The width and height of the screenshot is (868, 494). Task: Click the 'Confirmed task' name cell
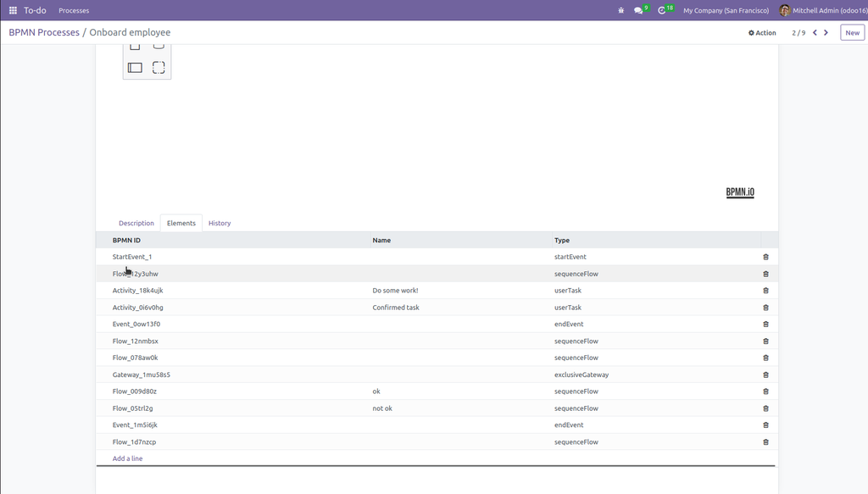396,308
